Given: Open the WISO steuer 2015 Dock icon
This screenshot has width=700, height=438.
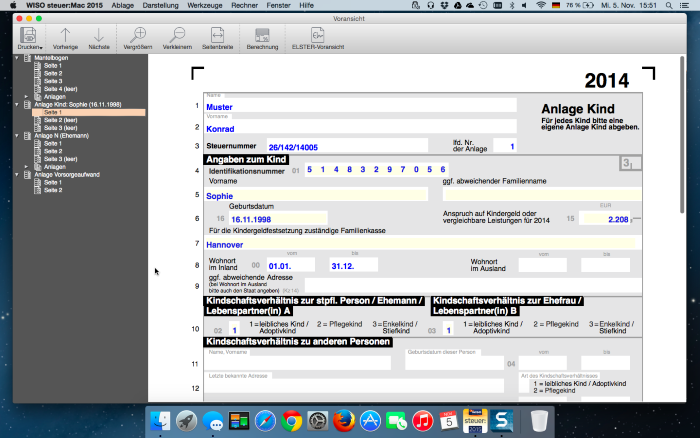Looking at the screenshot, I should [x=475, y=421].
